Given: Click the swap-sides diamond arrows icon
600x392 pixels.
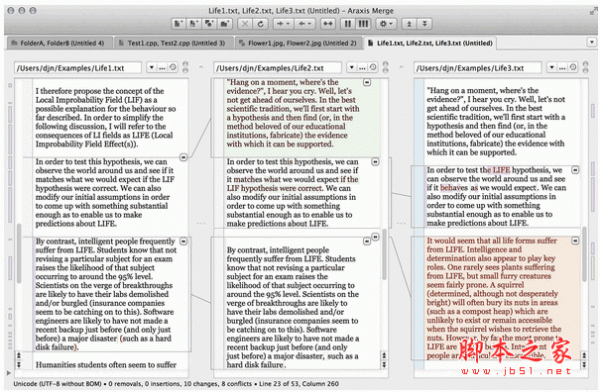Looking at the screenshot, I should (x=328, y=24).
